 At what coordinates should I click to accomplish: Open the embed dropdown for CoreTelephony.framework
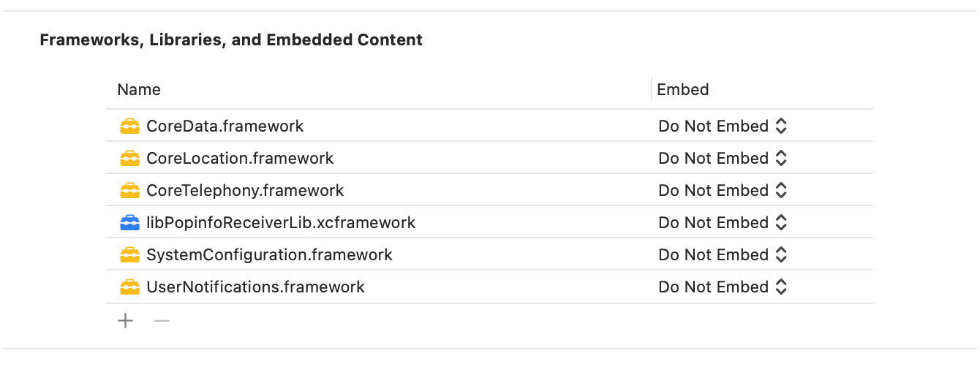click(x=723, y=191)
